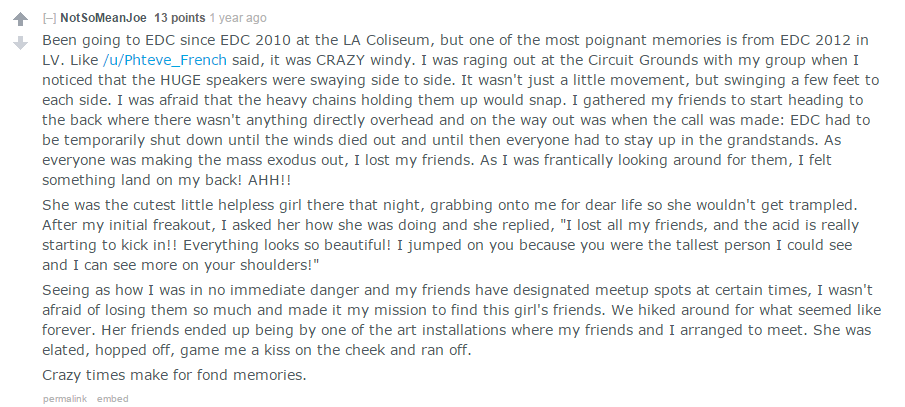Viewport: 905px width, 407px height.
Task: Collapse the comment using the [–] toggle
Action: 49,18
